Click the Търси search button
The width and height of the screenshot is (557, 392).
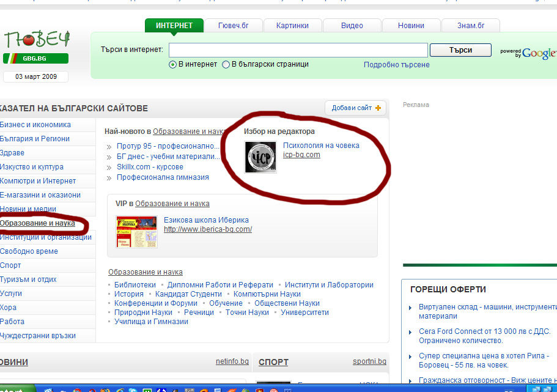(x=460, y=50)
